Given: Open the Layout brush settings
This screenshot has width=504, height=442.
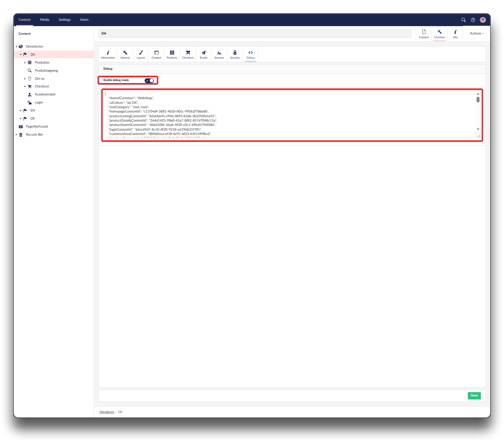Looking at the screenshot, I should 141,54.
